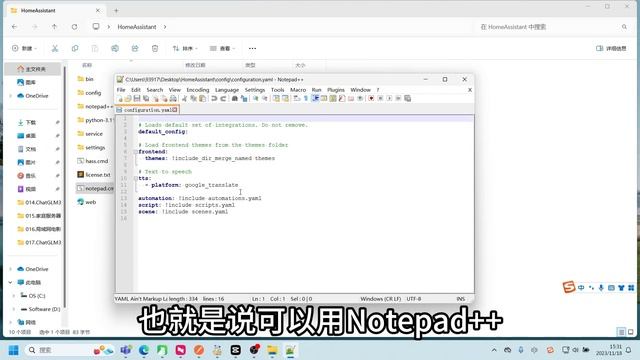640x360 pixels.
Task: Click the HomeAssistant breadcrumb in address bar
Action: pos(137,27)
